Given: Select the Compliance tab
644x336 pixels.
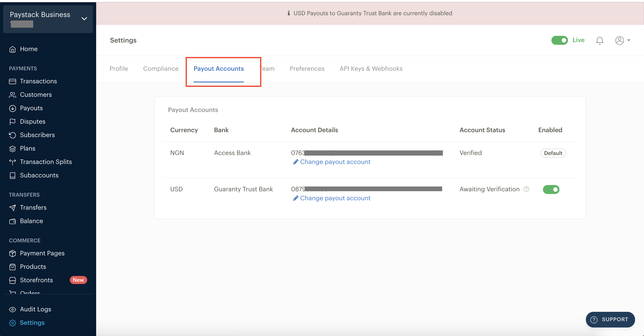Looking at the screenshot, I should 161,69.
